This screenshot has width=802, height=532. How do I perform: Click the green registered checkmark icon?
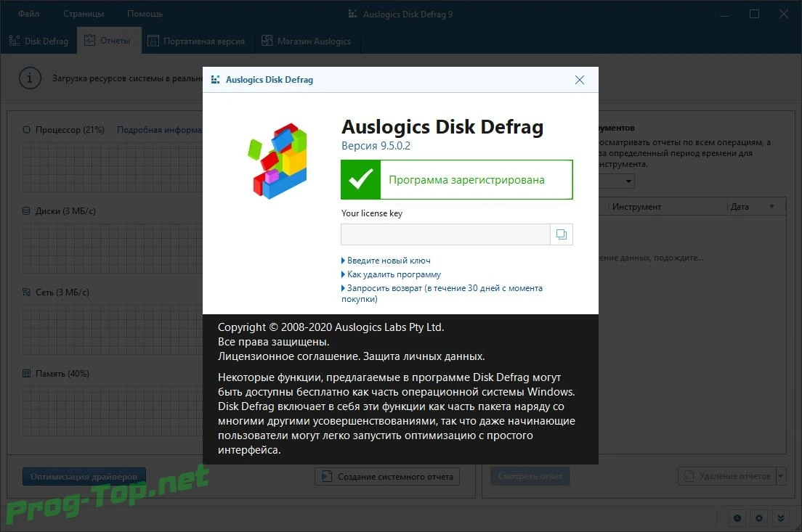[360, 179]
